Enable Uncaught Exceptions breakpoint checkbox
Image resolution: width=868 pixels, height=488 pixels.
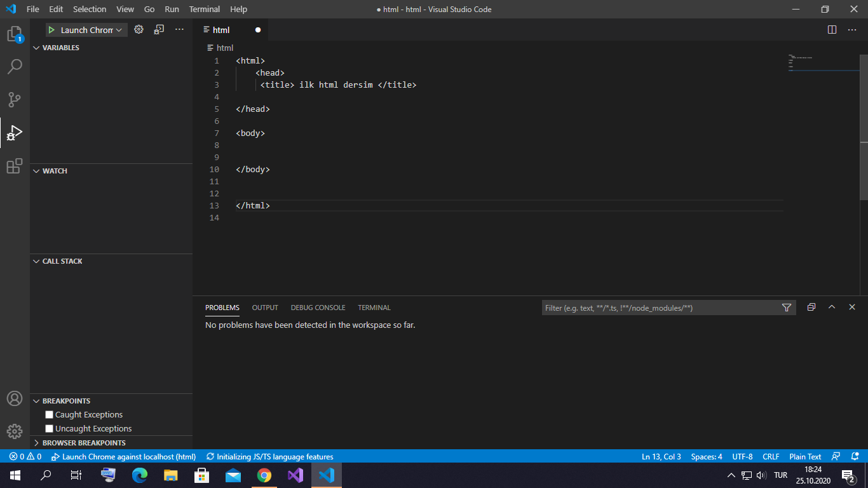click(49, 429)
